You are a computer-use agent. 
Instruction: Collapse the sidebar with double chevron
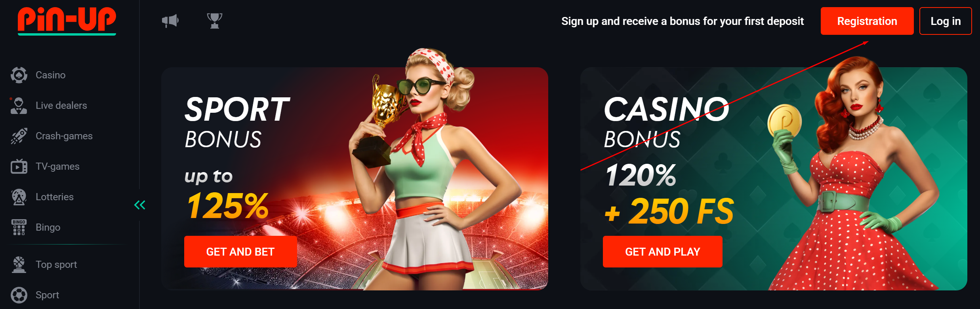140,205
